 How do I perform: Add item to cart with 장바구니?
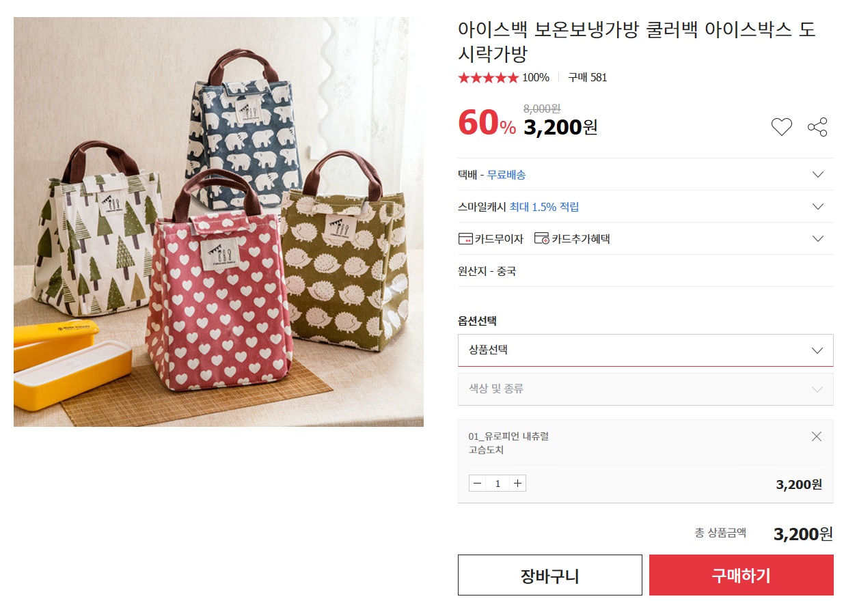(549, 575)
